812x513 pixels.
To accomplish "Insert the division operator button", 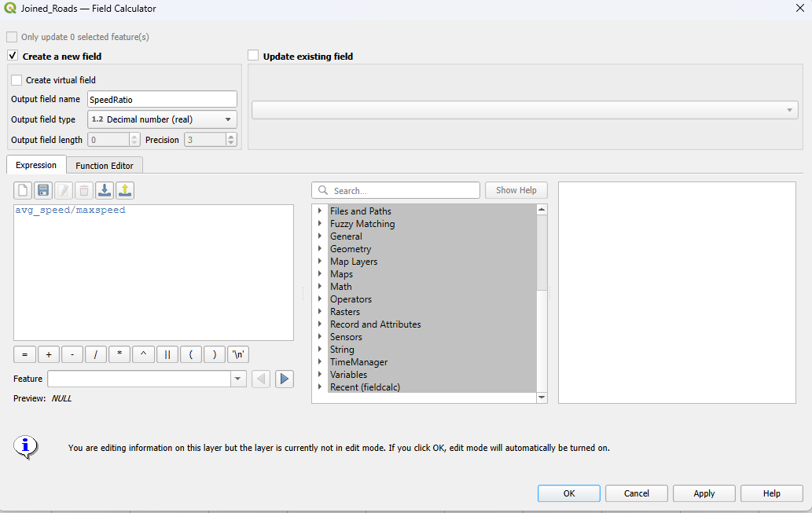I will click(x=95, y=354).
